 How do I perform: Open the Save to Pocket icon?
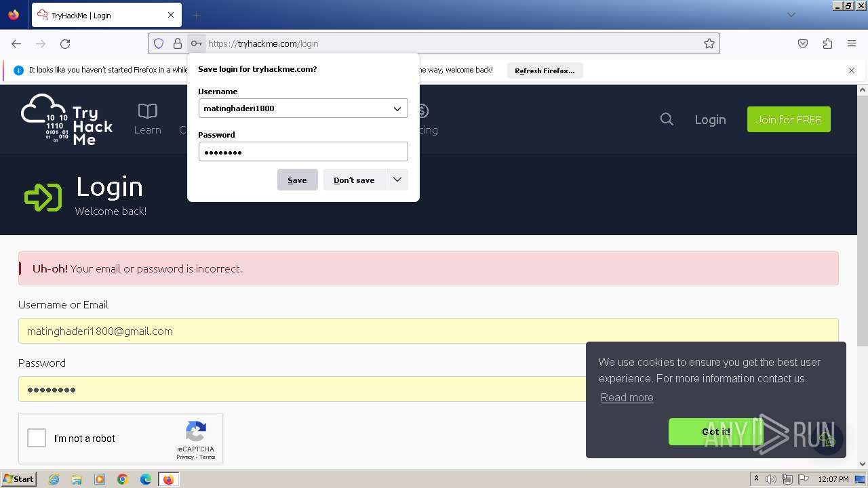[x=803, y=43]
